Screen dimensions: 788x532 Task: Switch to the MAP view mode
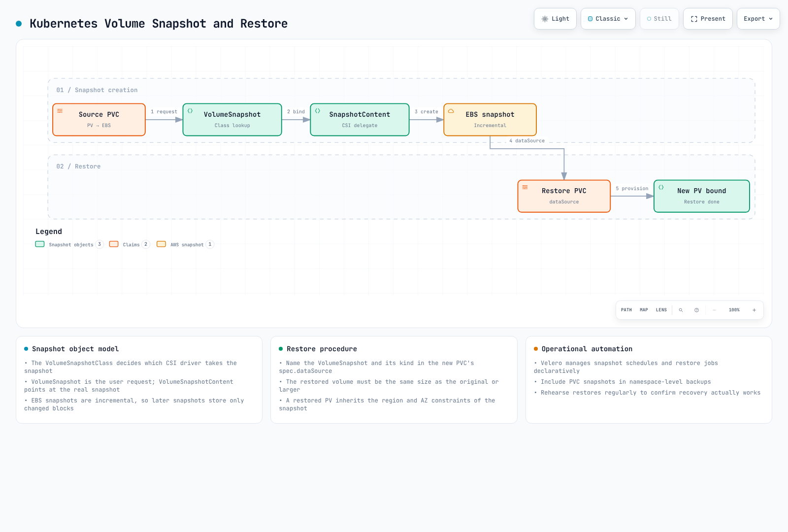coord(644,310)
